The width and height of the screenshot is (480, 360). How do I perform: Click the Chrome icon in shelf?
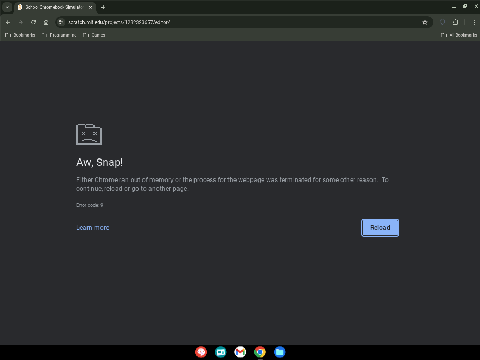click(x=260, y=352)
